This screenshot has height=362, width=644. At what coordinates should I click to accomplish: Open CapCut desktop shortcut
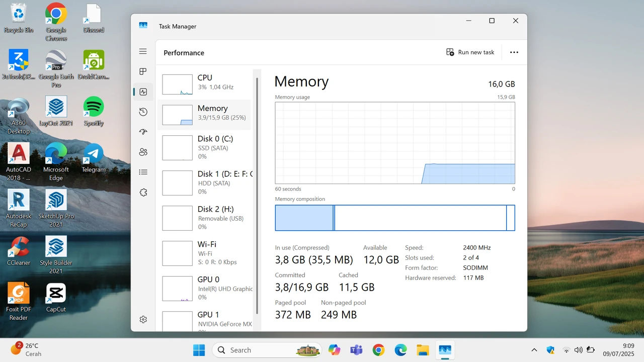pos(56,298)
